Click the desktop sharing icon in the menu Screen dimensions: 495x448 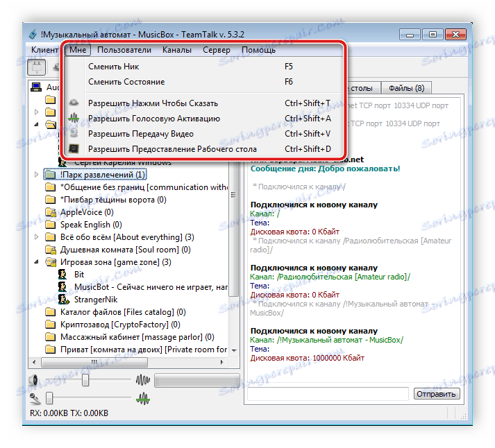pos(74,148)
